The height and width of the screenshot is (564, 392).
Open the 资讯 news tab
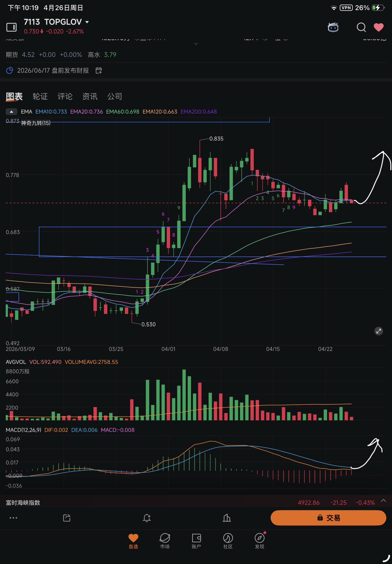coord(90,96)
